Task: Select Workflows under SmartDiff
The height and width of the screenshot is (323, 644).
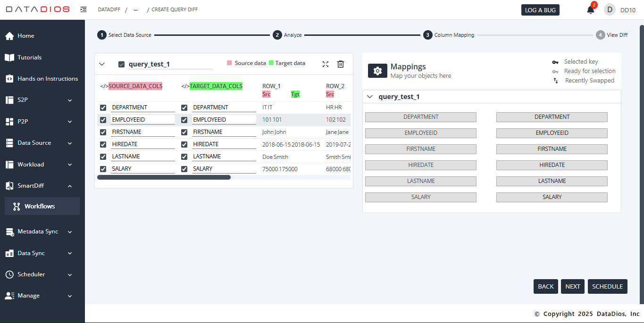Action: [40, 207]
